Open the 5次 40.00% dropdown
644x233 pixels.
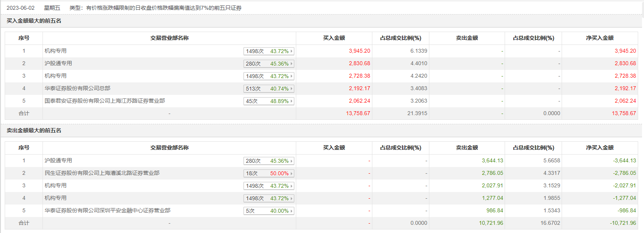[269, 211]
